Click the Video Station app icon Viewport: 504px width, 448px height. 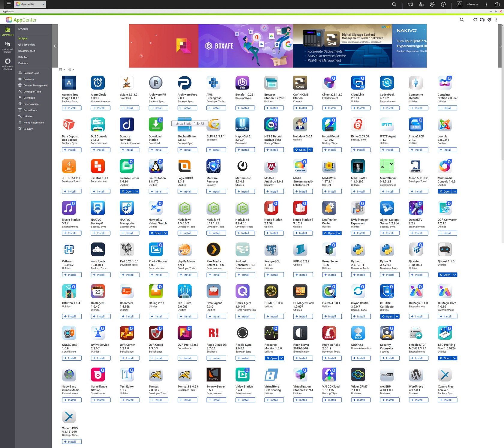click(x=242, y=374)
